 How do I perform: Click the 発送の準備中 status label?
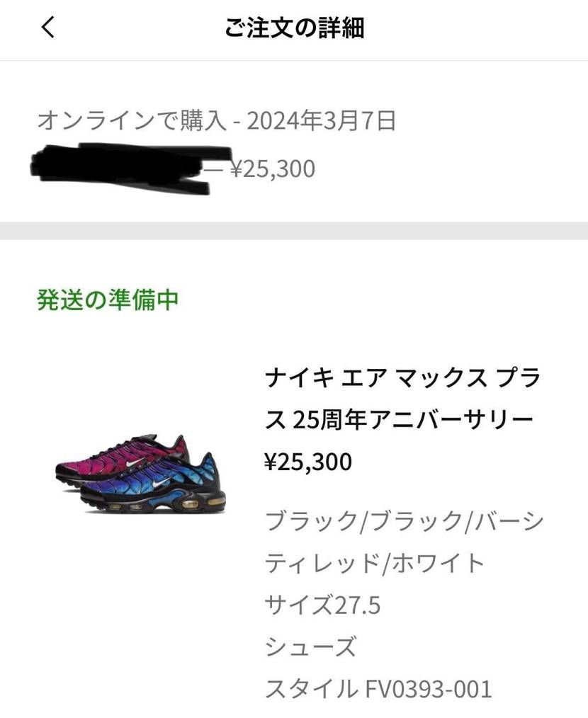[108, 300]
